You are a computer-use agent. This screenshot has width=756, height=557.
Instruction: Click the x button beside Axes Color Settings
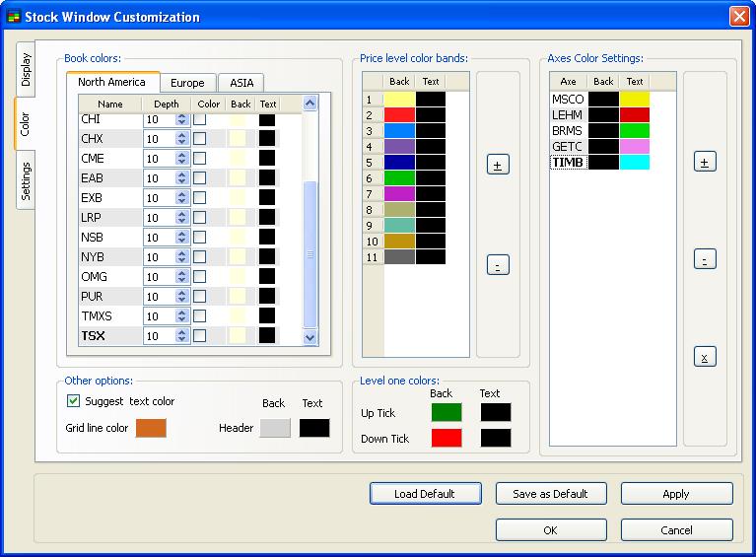click(705, 356)
